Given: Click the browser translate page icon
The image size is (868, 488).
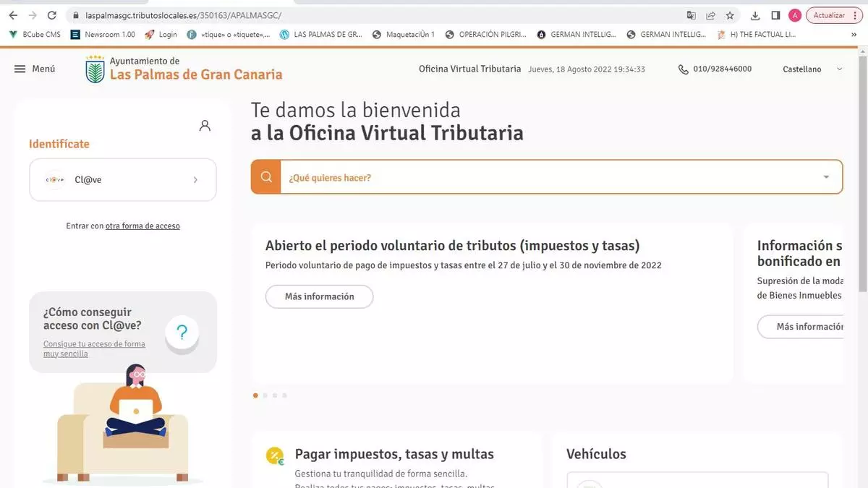Looking at the screenshot, I should [x=692, y=15].
